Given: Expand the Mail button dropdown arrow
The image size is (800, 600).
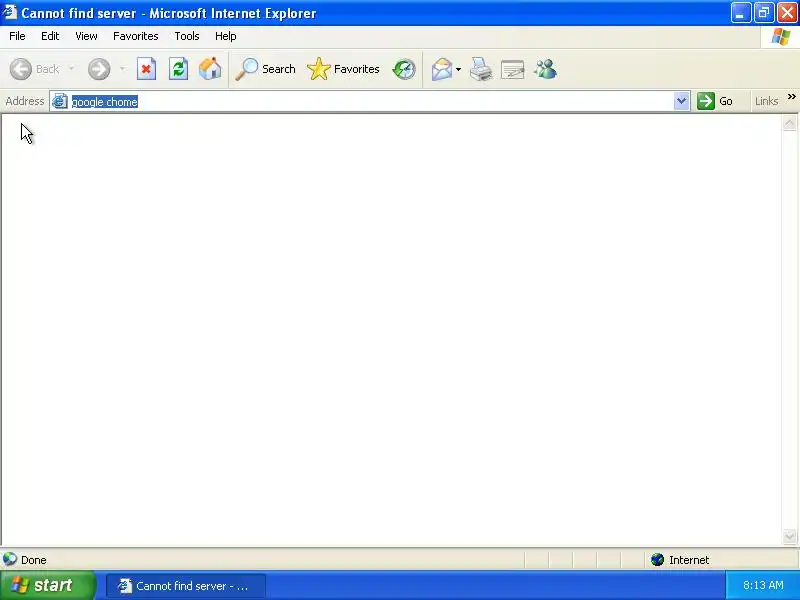Looking at the screenshot, I should pos(458,69).
